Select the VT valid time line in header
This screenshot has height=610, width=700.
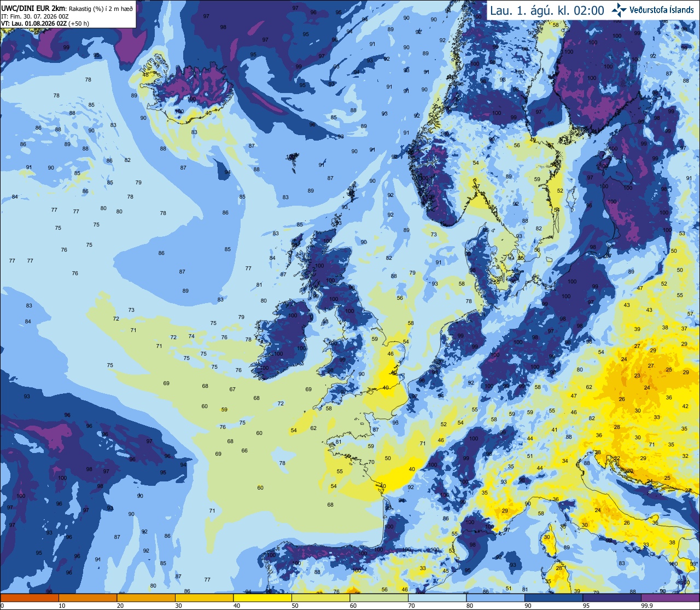point(45,24)
